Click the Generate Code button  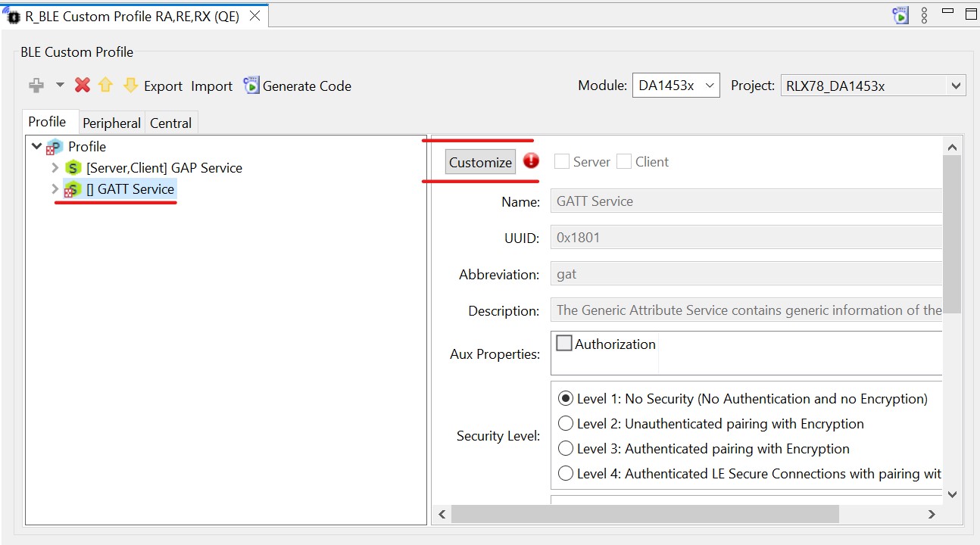coord(297,86)
